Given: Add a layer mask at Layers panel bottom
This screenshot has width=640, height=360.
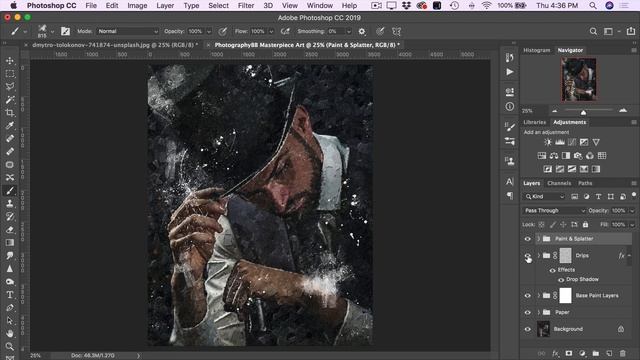Looking at the screenshot, I should pyautogui.click(x=569, y=353).
